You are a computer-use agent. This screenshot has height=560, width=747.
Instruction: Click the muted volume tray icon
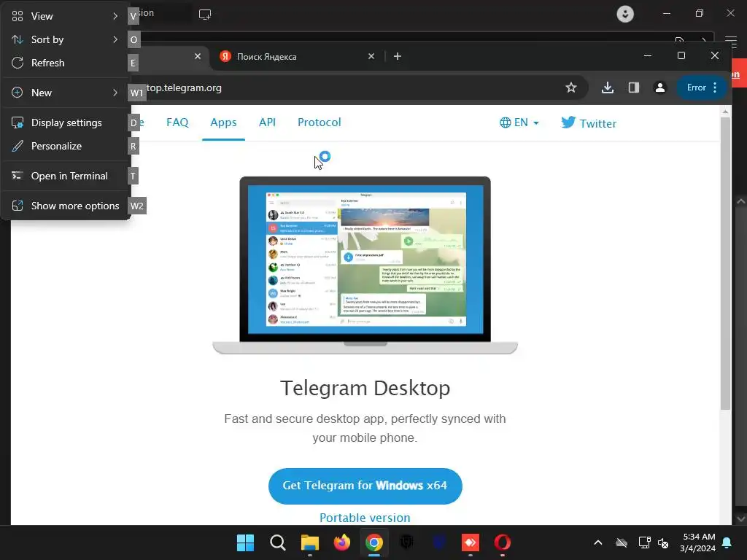pos(663,542)
